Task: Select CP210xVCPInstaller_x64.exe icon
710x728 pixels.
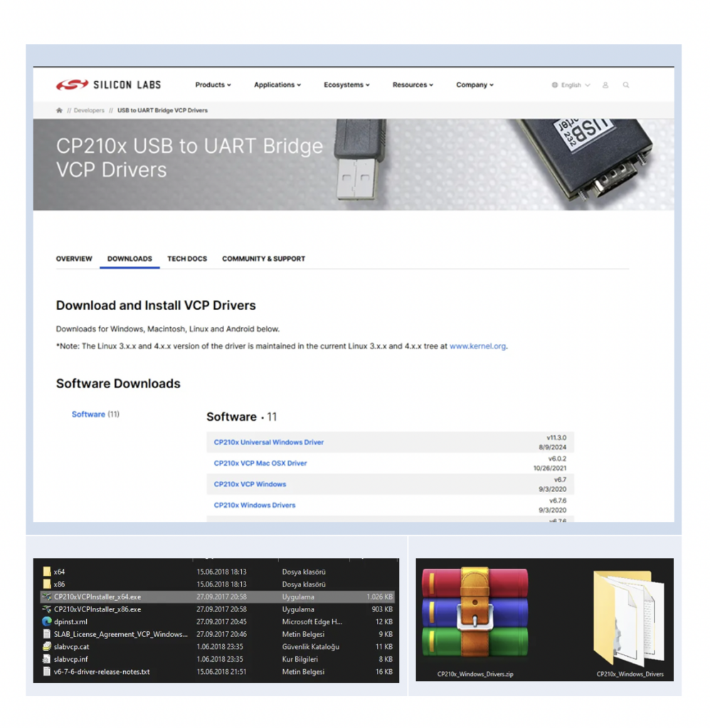Action: 46,596
